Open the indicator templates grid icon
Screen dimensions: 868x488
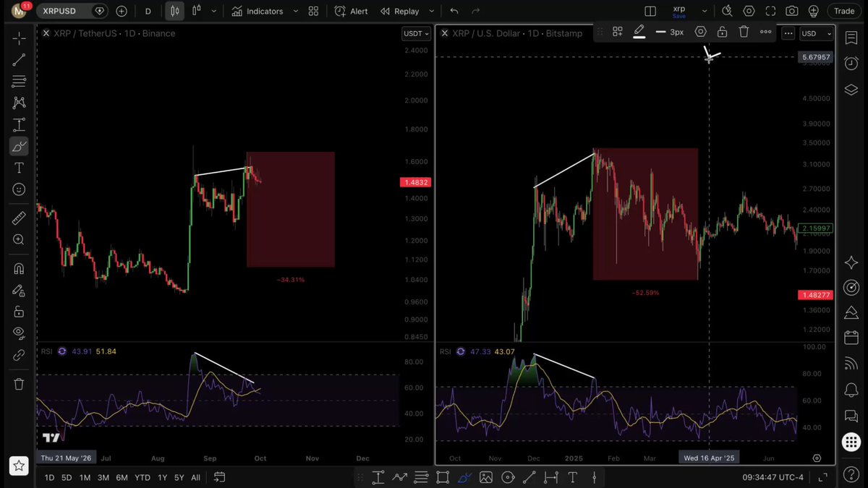pyautogui.click(x=313, y=12)
